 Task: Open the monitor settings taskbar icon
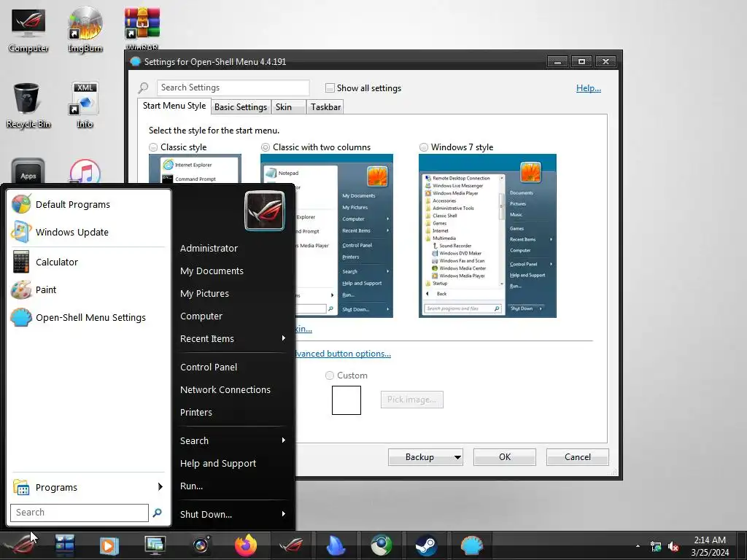pyautogui.click(x=155, y=545)
